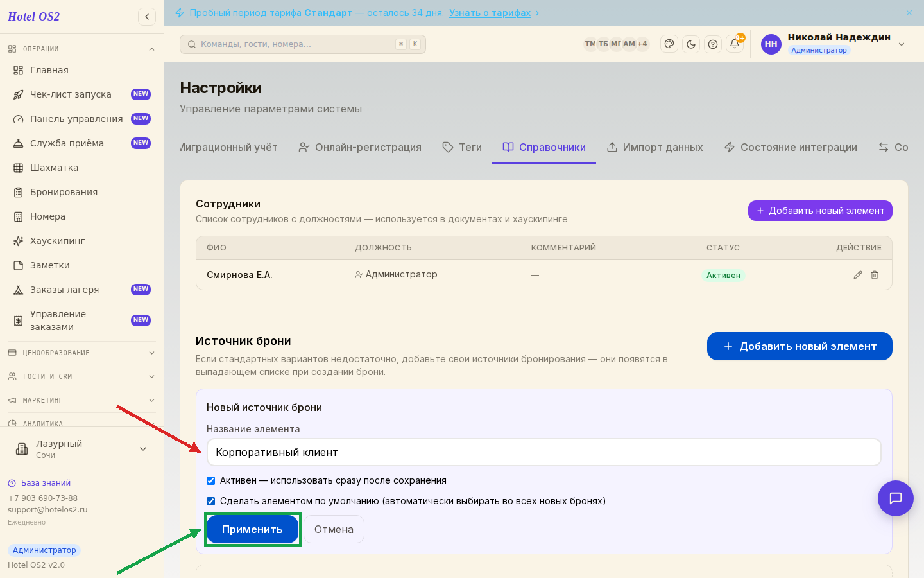Click the ТМ team avatar
Viewport: 924px width, 578px height.
point(590,44)
